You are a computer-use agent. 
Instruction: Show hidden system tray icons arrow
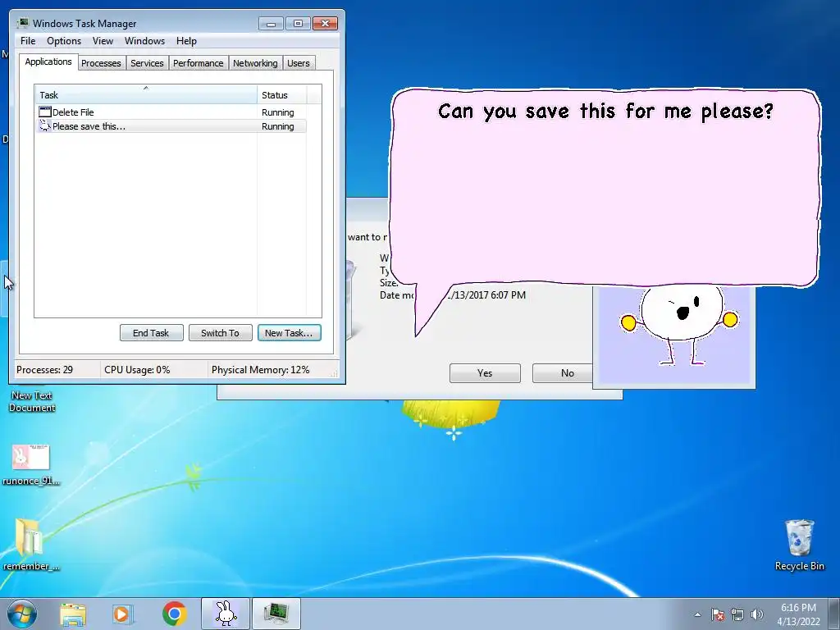click(697, 614)
